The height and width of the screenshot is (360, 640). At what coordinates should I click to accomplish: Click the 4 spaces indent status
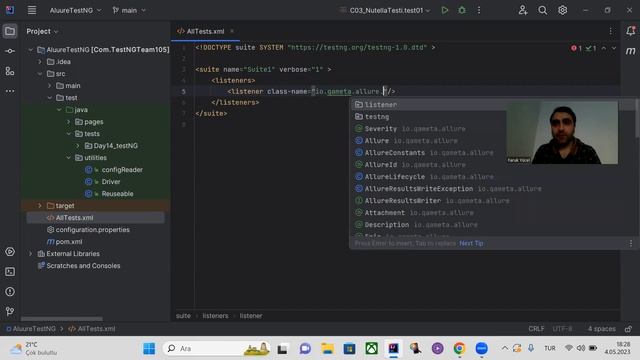tap(601, 329)
